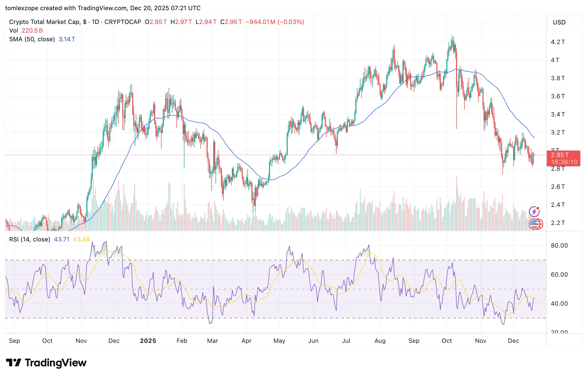The width and height of the screenshot is (588, 378).
Task: Click the purple lightning bolt event icon
Action: coord(534,211)
